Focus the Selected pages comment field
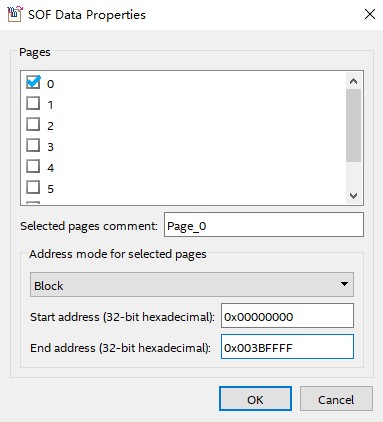 [x=264, y=225]
